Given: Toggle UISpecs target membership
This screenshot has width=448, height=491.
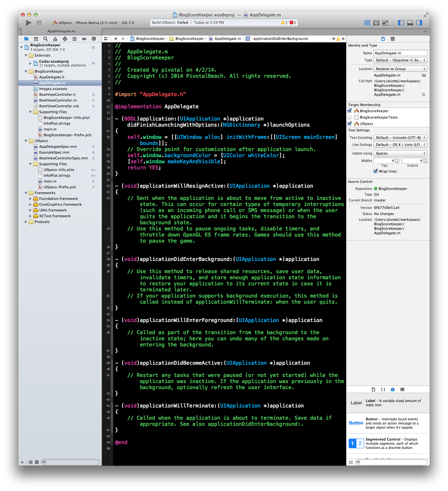Looking at the screenshot, I should tap(350, 123).
